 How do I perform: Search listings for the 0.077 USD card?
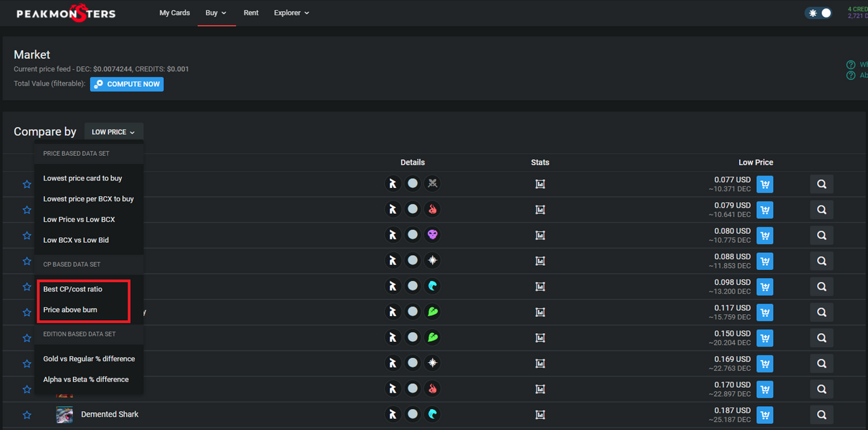point(821,184)
